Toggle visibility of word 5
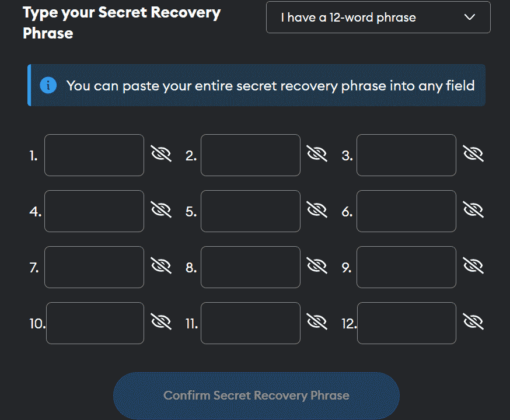Viewport: 510px width, 420px height. (x=317, y=210)
